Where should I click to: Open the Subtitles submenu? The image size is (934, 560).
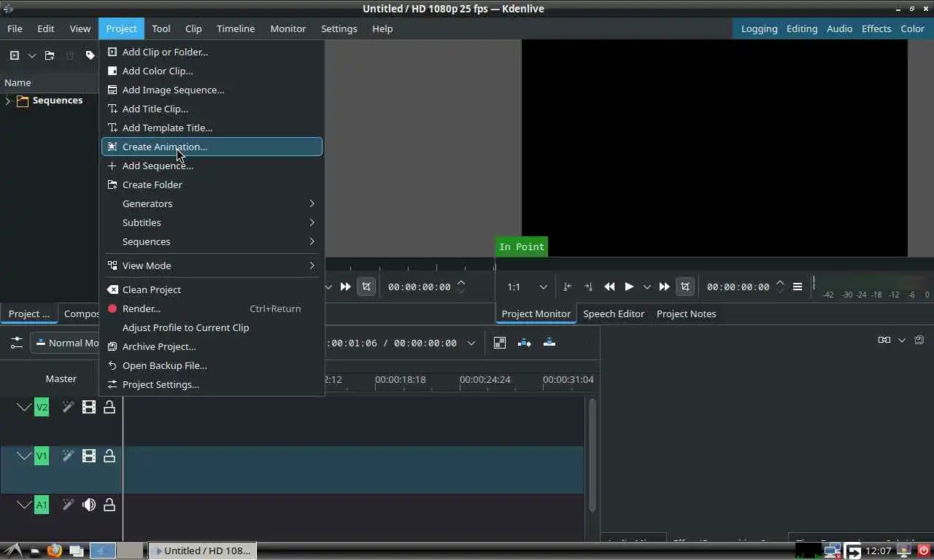(x=212, y=222)
